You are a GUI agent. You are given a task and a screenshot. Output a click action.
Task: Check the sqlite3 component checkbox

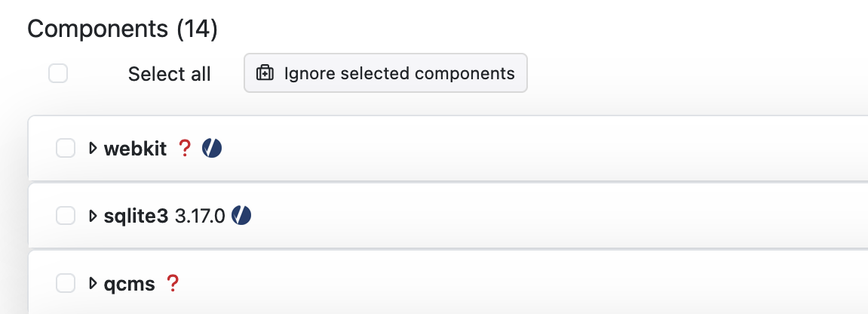pos(66,217)
